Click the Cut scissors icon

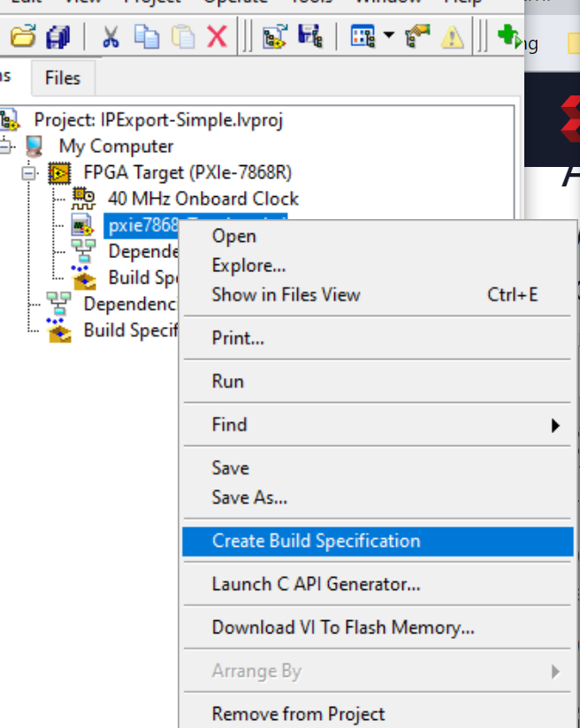coord(111,37)
